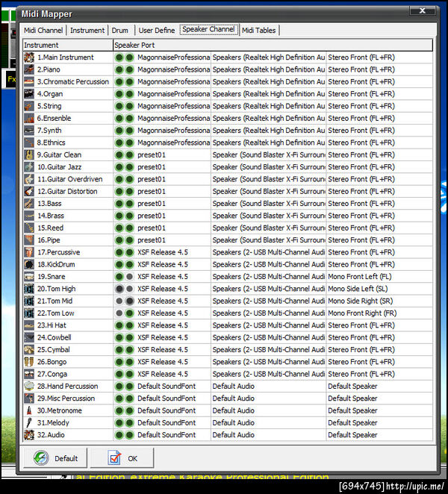Viewport: 448px width, 494px height.
Task: Click the Snare drum icon
Action: tap(29, 277)
